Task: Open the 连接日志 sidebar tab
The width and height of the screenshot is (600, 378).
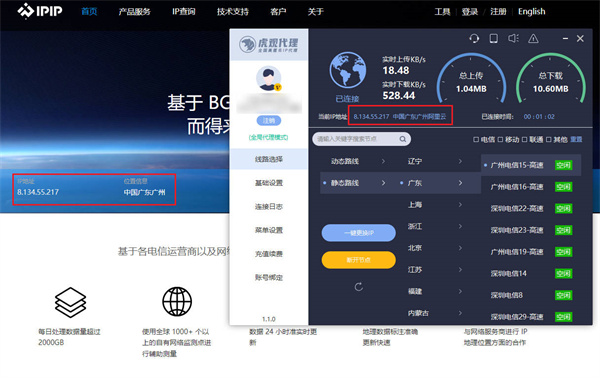Action: tap(269, 207)
